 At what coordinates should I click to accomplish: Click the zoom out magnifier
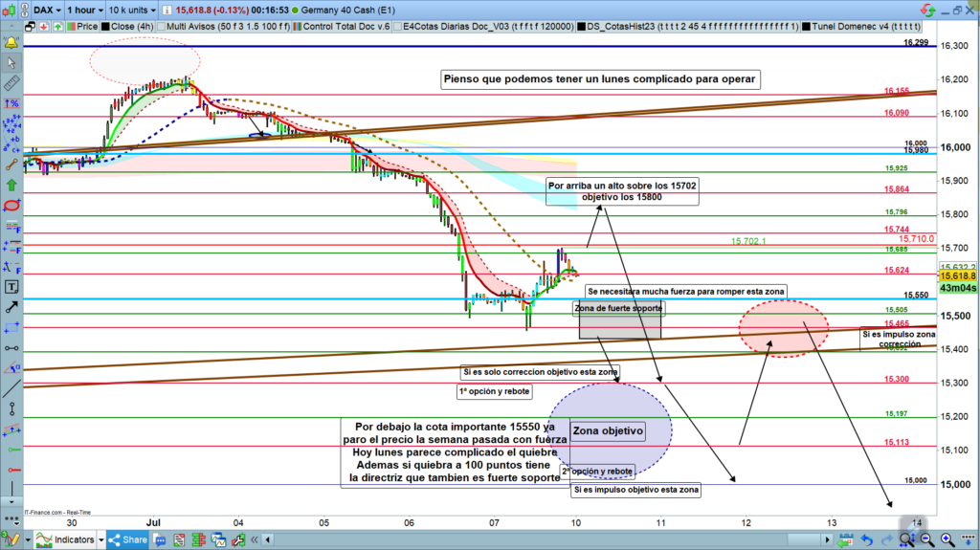[924, 539]
